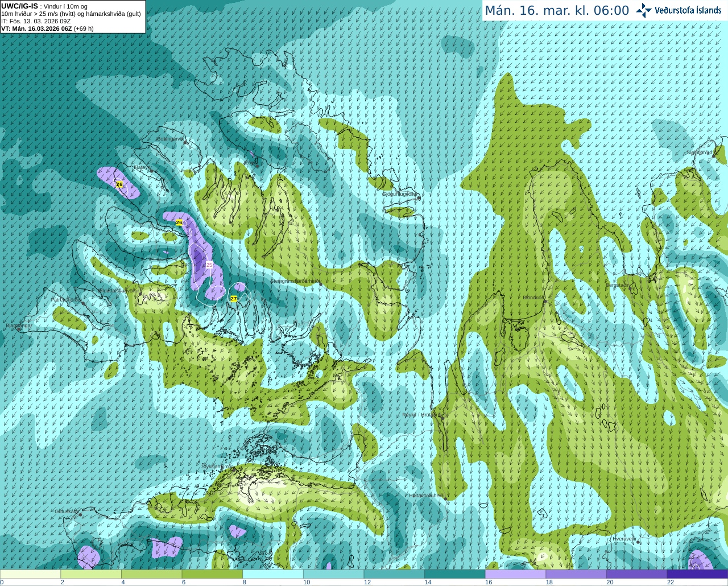The image size is (728, 586).
Task: Click the legend scale value 12
Action: (367, 582)
